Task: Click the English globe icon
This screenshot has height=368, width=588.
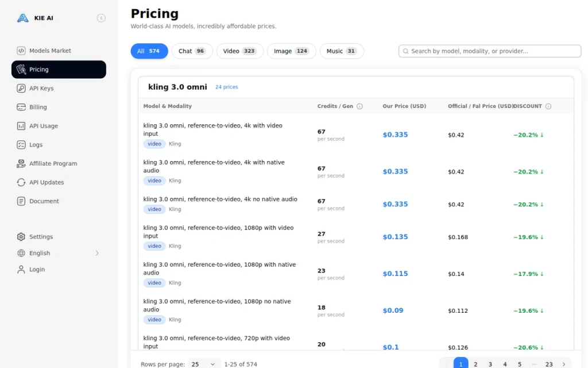Action: click(21, 253)
